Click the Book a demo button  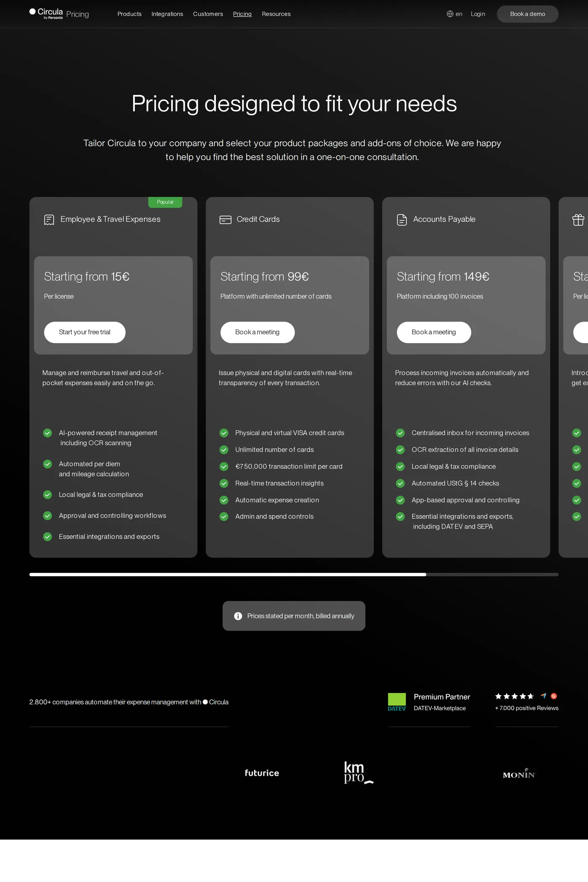(x=528, y=14)
